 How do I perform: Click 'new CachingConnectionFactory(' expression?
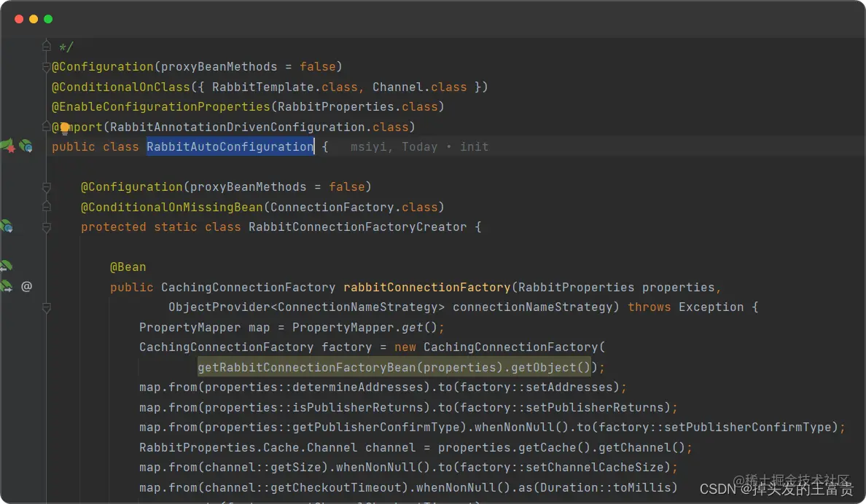coord(500,347)
